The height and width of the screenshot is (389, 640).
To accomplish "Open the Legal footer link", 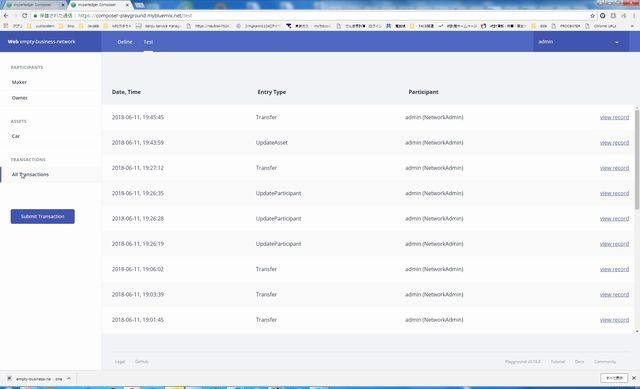I will 120,362.
